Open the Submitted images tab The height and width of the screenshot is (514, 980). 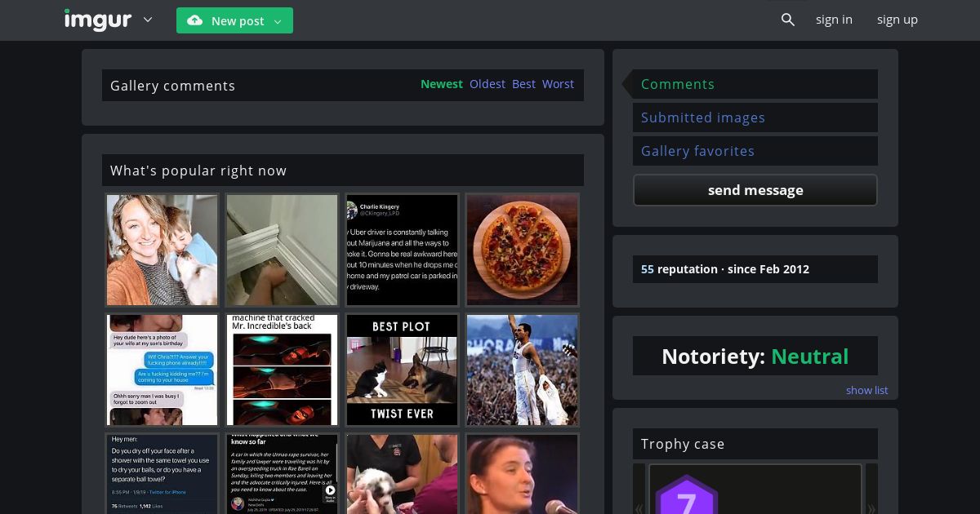point(755,117)
